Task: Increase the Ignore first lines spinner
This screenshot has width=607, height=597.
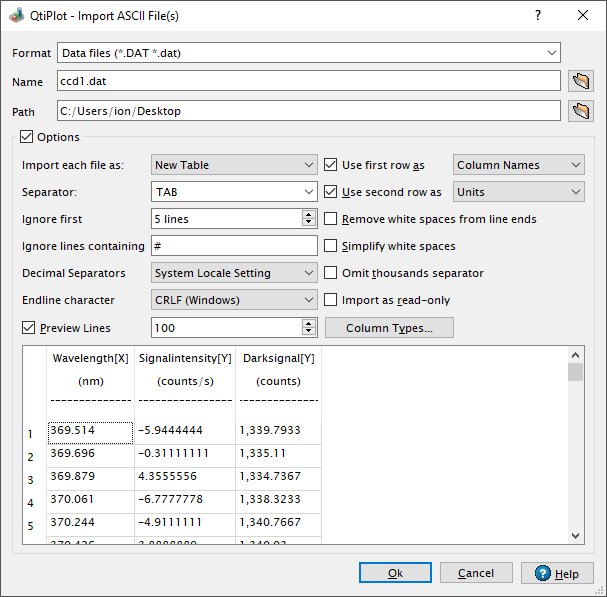Action: coord(309,214)
